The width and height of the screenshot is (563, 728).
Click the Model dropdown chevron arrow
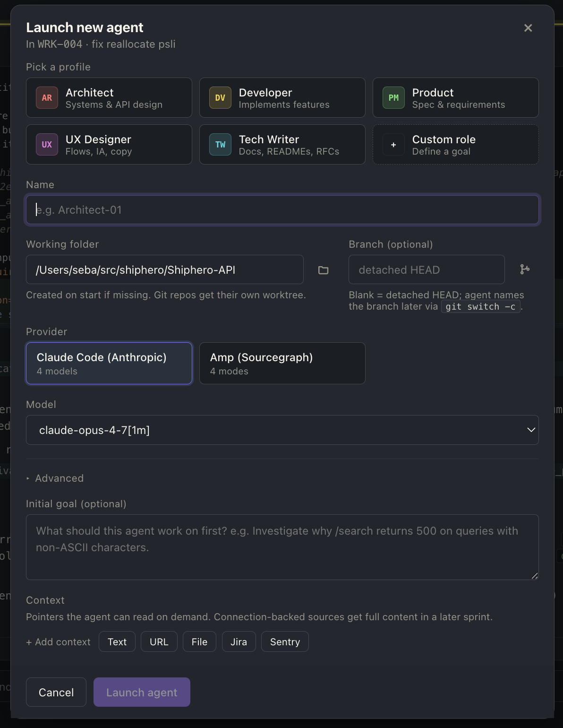click(531, 430)
